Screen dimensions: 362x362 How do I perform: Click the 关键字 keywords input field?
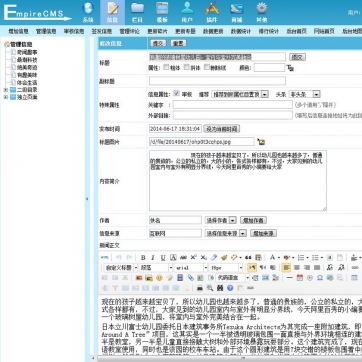[233, 105]
